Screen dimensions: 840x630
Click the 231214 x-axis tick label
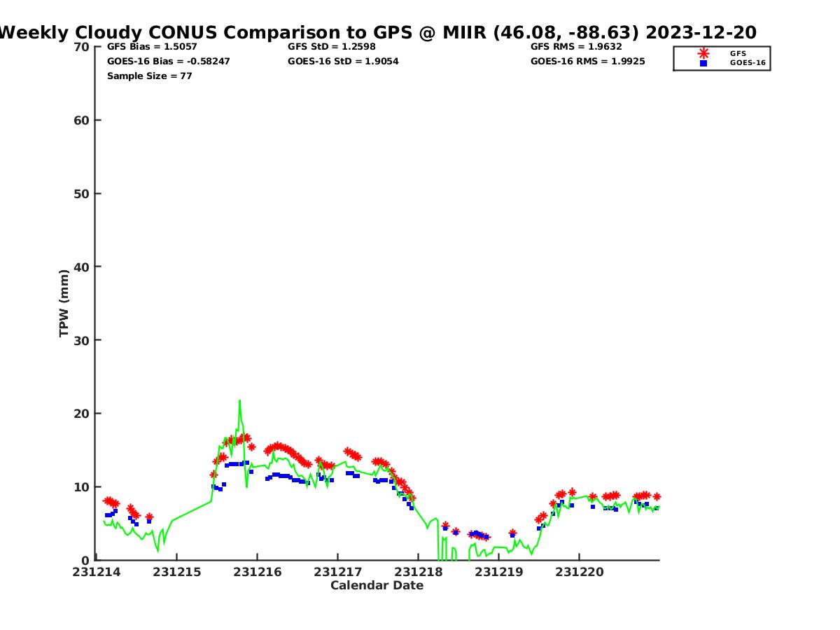pyautogui.click(x=98, y=572)
